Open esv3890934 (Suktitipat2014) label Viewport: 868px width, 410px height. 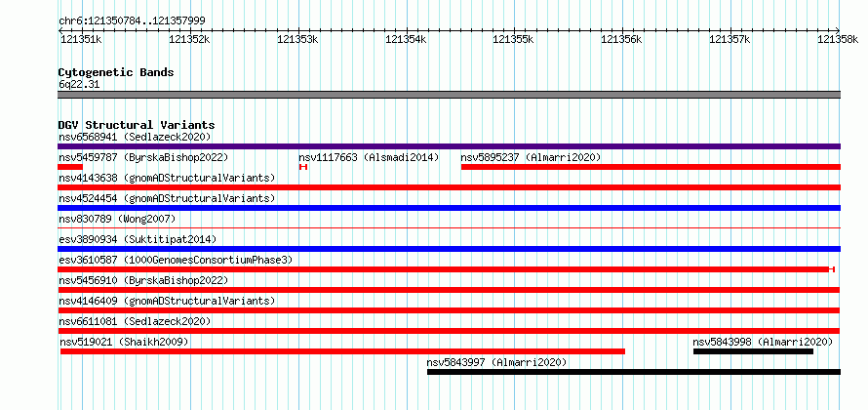(138, 239)
